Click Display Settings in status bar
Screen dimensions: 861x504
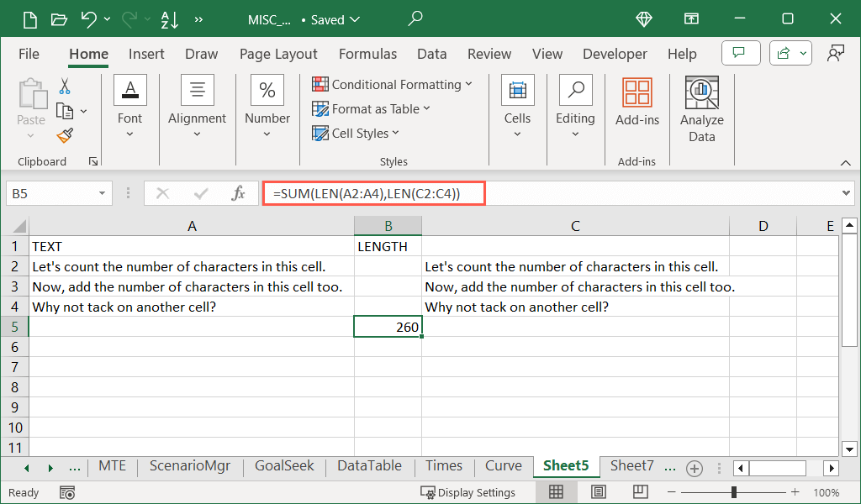pos(468,492)
